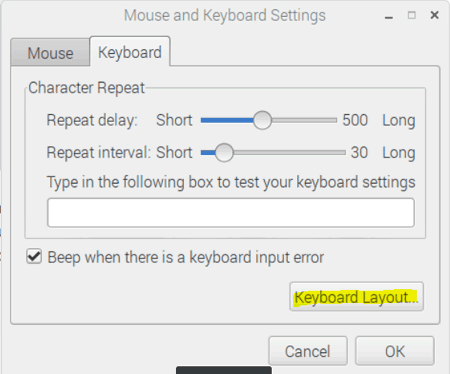Image resolution: width=450 pixels, height=374 pixels.
Task: Select the Keyboard tab
Action: (130, 52)
